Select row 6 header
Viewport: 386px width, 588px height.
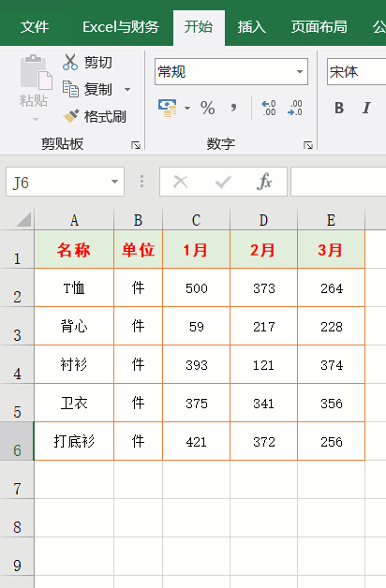click(17, 441)
